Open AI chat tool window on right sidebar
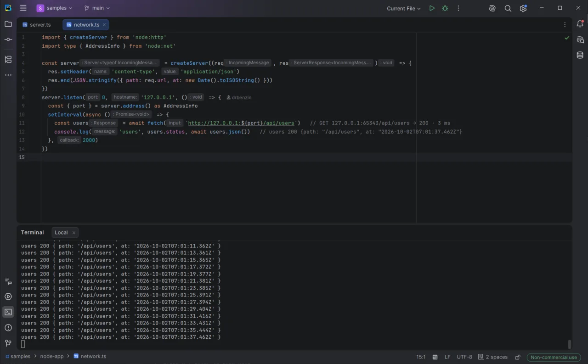Image resolution: width=588 pixels, height=364 pixels. (580, 40)
